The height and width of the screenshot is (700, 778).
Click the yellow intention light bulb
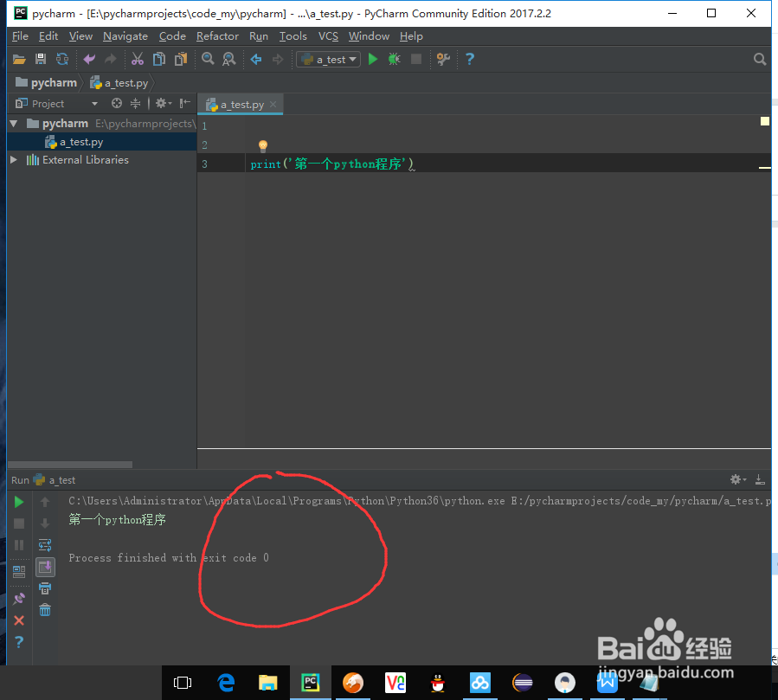263,145
